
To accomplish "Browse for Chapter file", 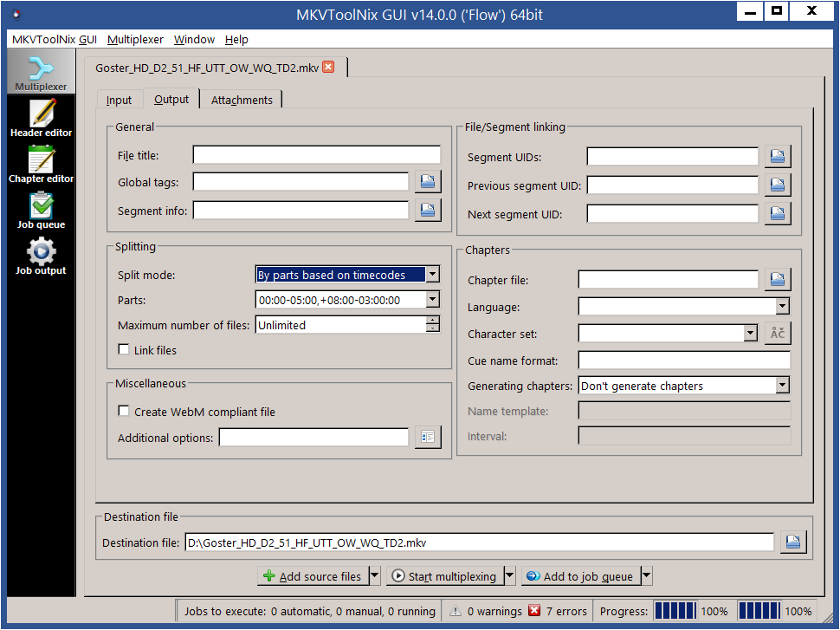I will [778, 279].
